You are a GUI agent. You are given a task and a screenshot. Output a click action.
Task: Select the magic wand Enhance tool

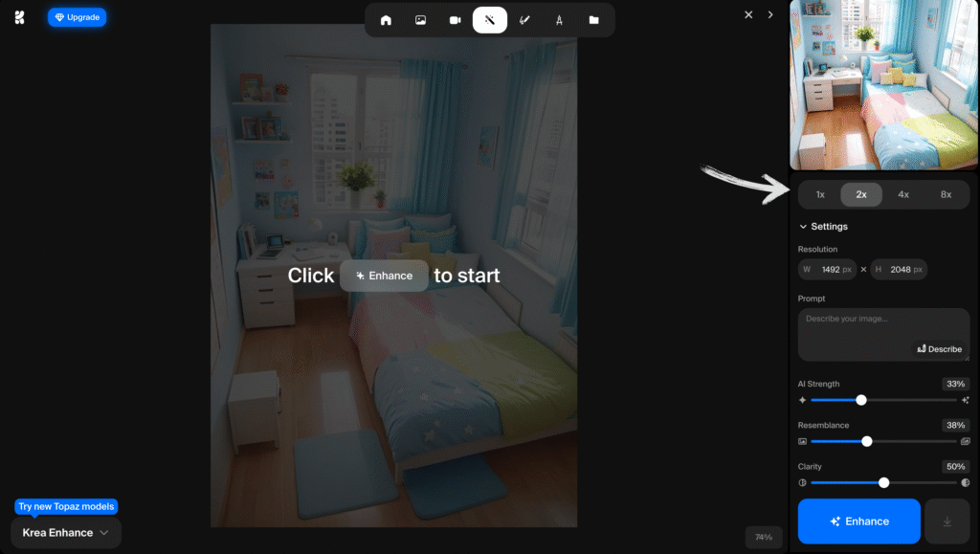[489, 19]
